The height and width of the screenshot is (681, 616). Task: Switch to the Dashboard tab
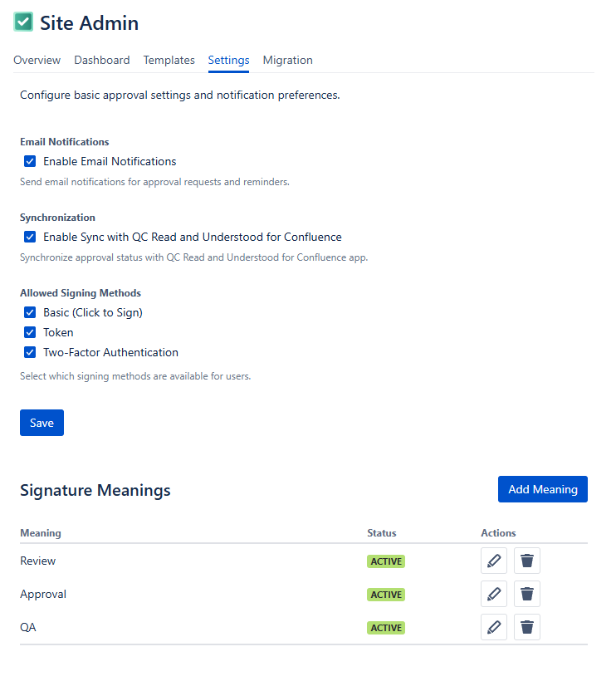point(102,60)
